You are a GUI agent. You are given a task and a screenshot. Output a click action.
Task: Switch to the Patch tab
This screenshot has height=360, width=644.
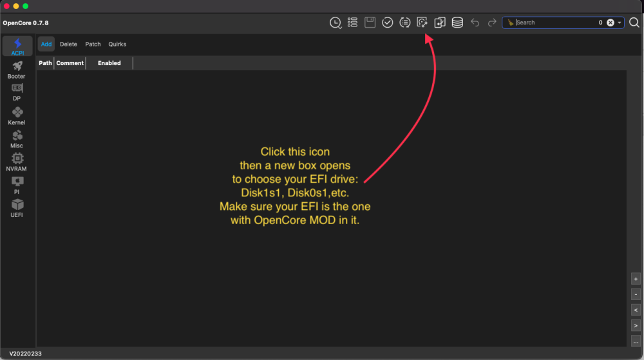point(93,44)
